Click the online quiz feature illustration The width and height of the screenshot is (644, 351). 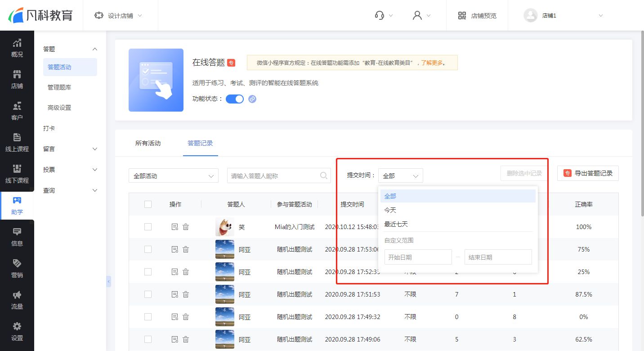coord(156,80)
